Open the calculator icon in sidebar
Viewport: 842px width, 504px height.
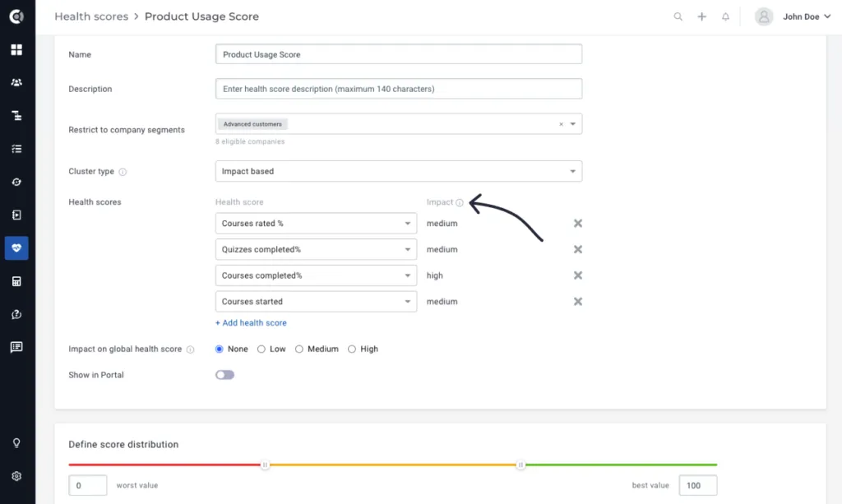[x=16, y=281]
